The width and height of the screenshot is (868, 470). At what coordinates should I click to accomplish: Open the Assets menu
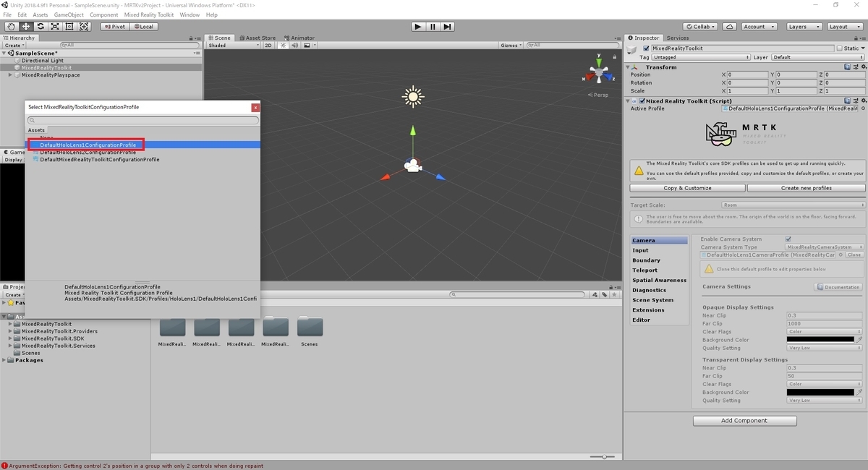[41, 14]
